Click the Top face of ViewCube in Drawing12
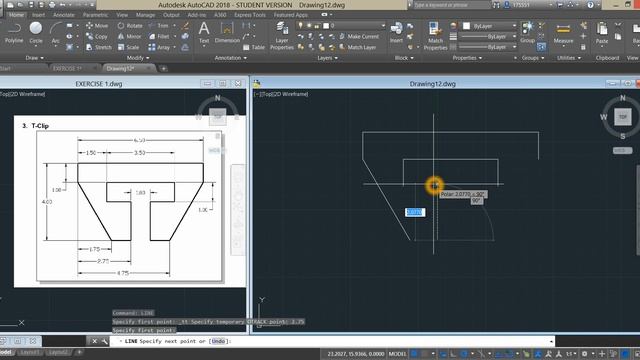The width and height of the screenshot is (640, 360). coord(622,117)
